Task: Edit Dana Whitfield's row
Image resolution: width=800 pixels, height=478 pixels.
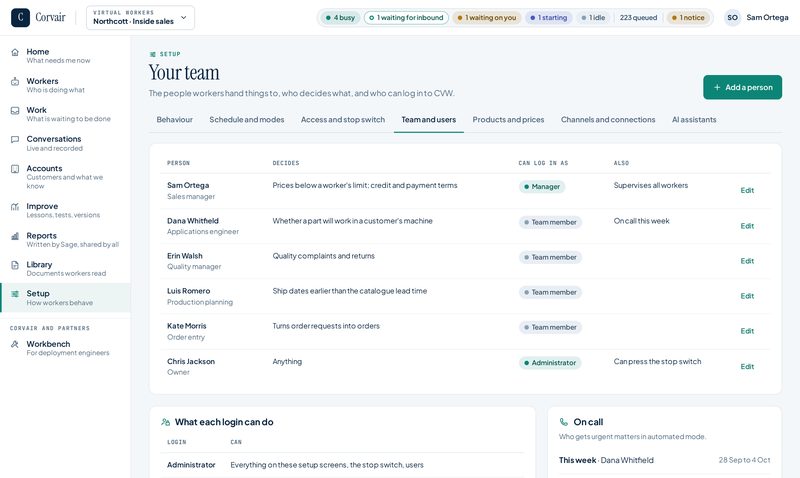Action: (x=747, y=226)
